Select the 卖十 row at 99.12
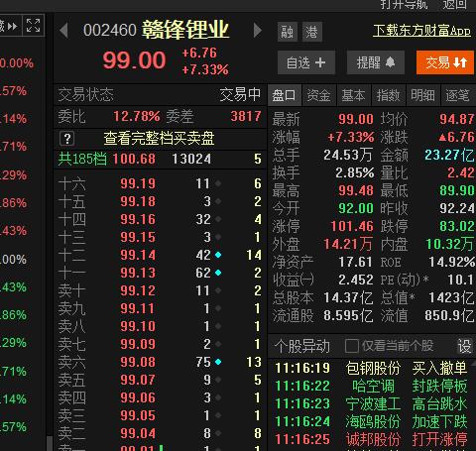 [160, 290]
